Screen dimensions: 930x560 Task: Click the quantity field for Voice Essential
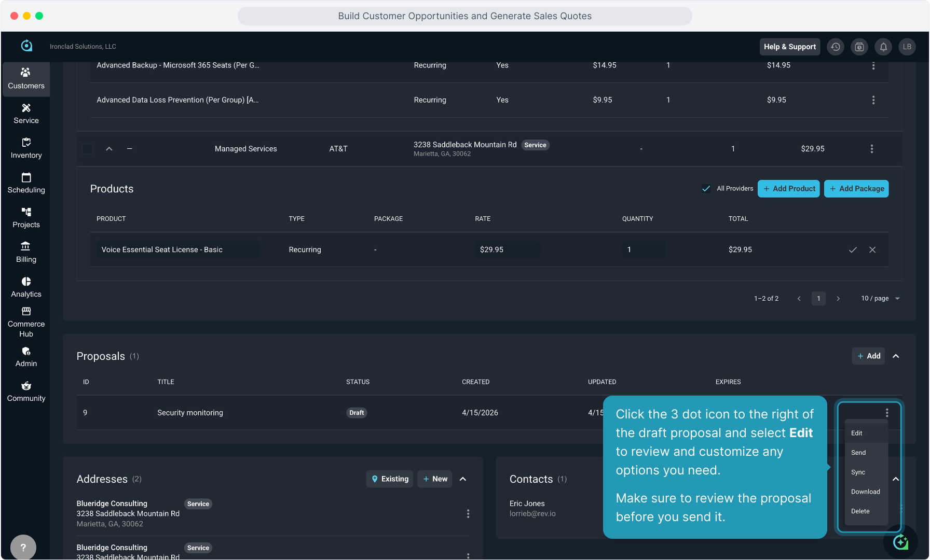coord(643,250)
